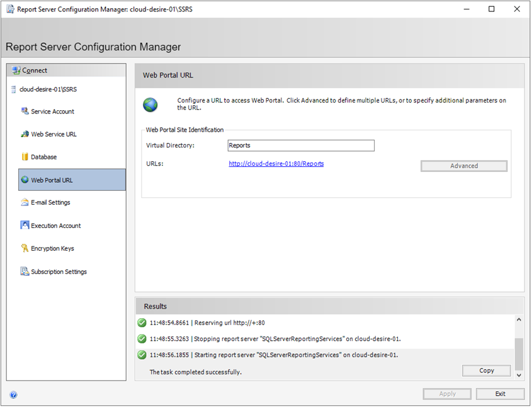This screenshot has width=532, height=407.
Task: Open the http://cloud-desire-01:80/Reports link
Action: [276, 163]
